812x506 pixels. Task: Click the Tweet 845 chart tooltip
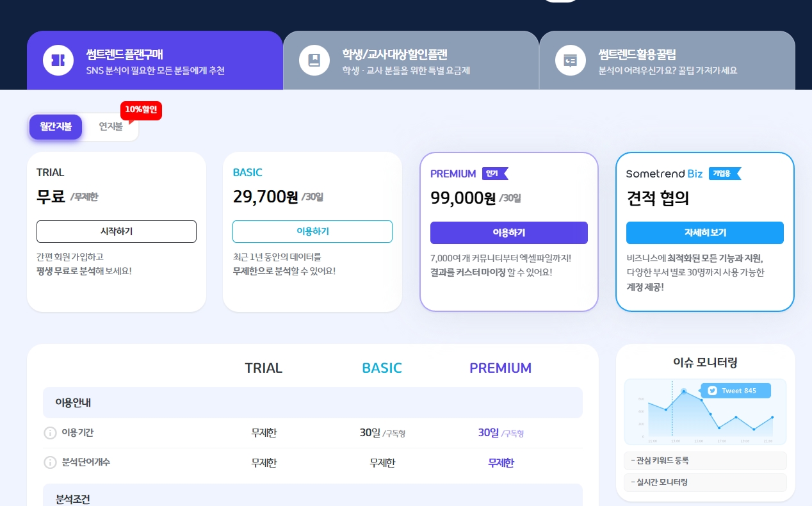pyautogui.click(x=736, y=391)
